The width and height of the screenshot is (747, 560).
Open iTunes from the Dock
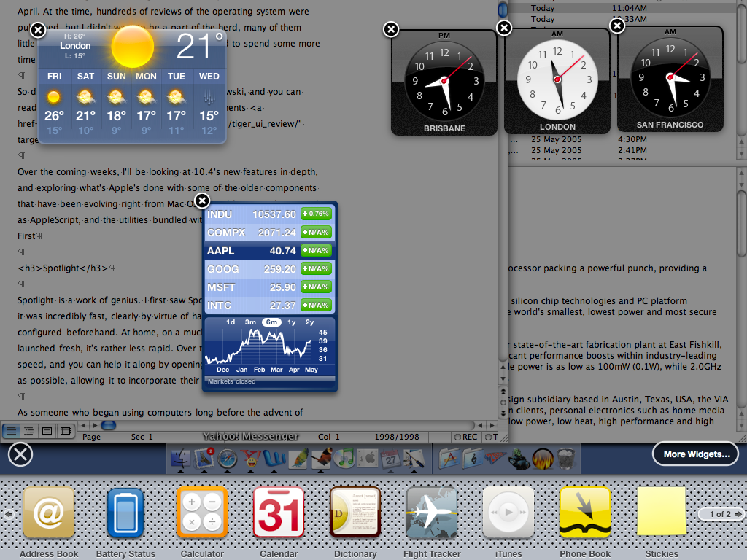point(344,458)
